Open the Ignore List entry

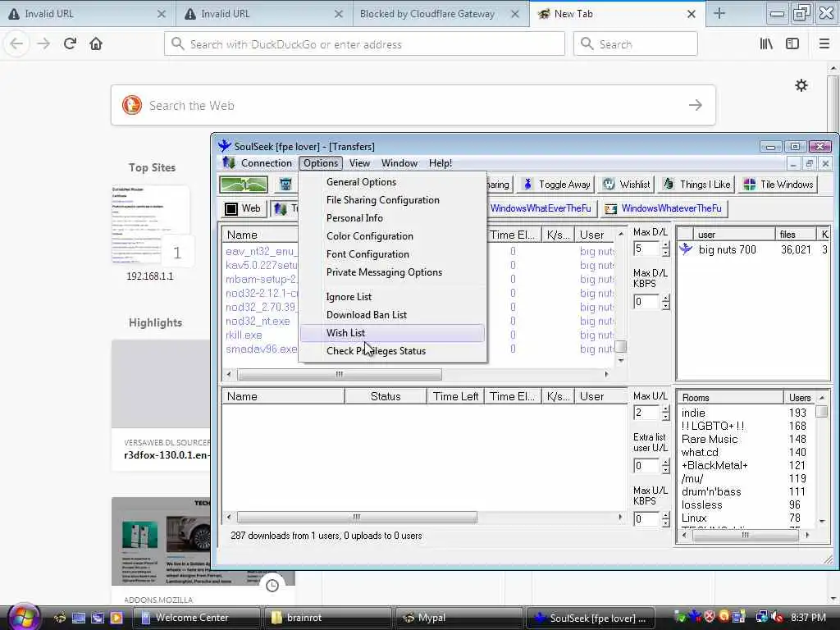[x=349, y=297]
